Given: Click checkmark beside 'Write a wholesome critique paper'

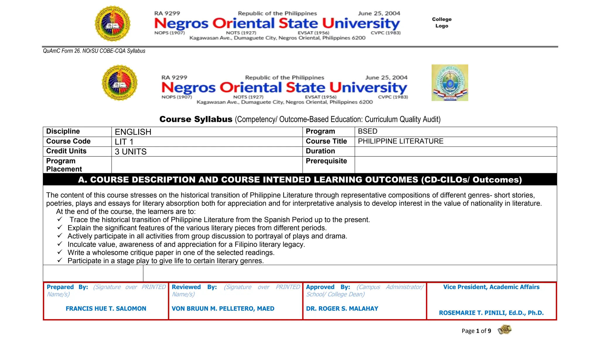Looking at the screenshot, I should coord(60,252).
